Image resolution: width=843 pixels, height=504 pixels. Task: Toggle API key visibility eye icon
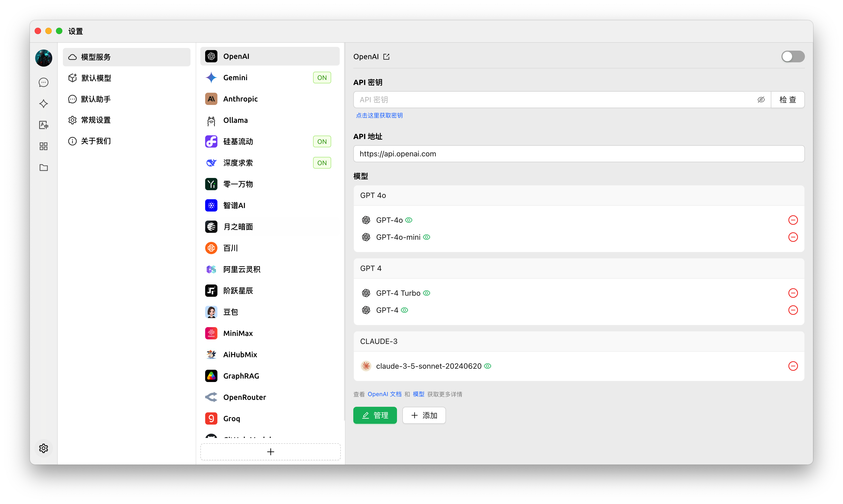[x=761, y=100]
